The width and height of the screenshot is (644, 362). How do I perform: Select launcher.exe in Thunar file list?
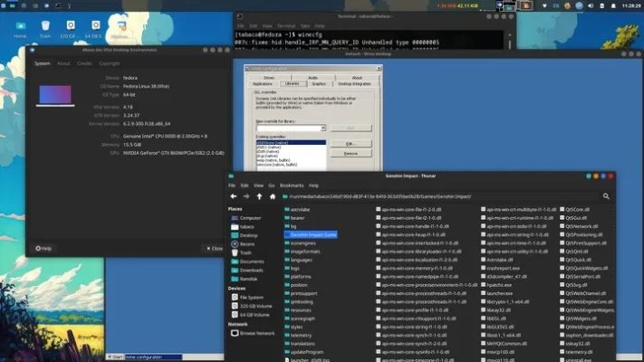497,293
